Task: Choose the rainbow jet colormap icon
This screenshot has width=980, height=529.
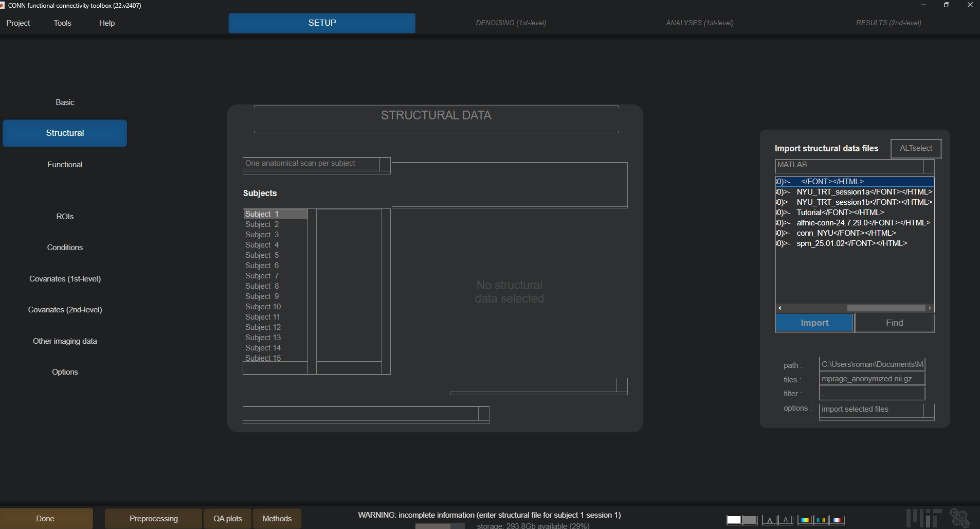Action: pos(805,520)
